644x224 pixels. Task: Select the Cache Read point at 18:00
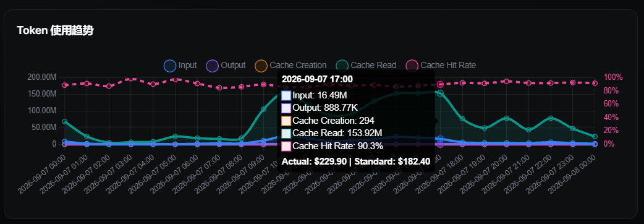point(462,119)
